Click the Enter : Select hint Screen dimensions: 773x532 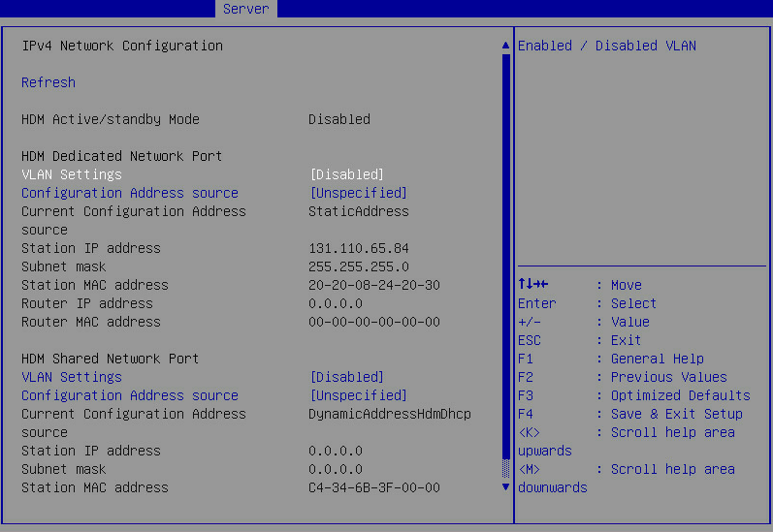587,303
